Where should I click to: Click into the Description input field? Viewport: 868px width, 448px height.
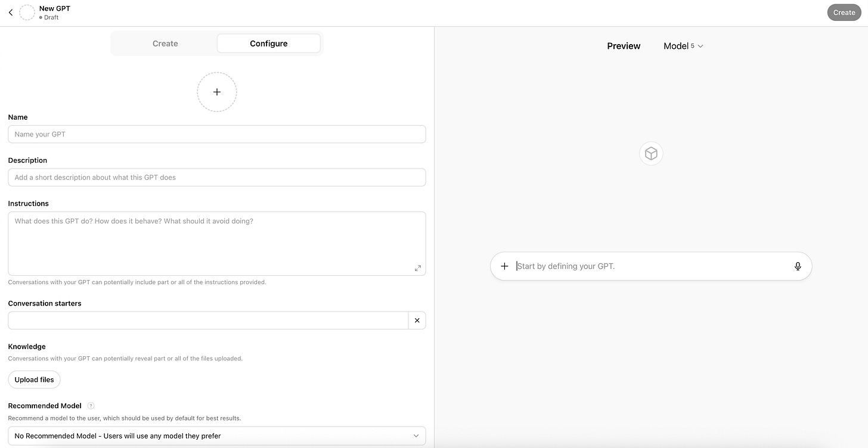[217, 177]
